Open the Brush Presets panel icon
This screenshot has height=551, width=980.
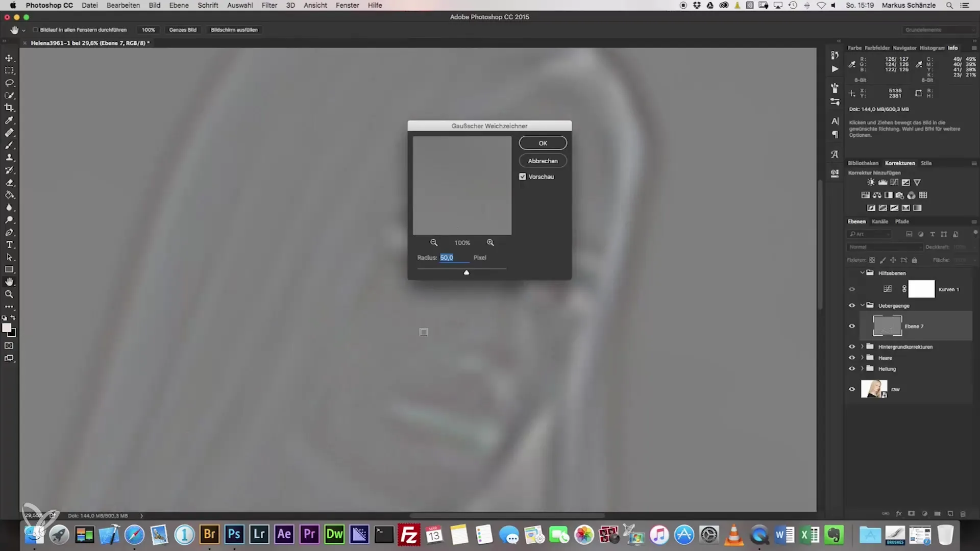[835, 102]
